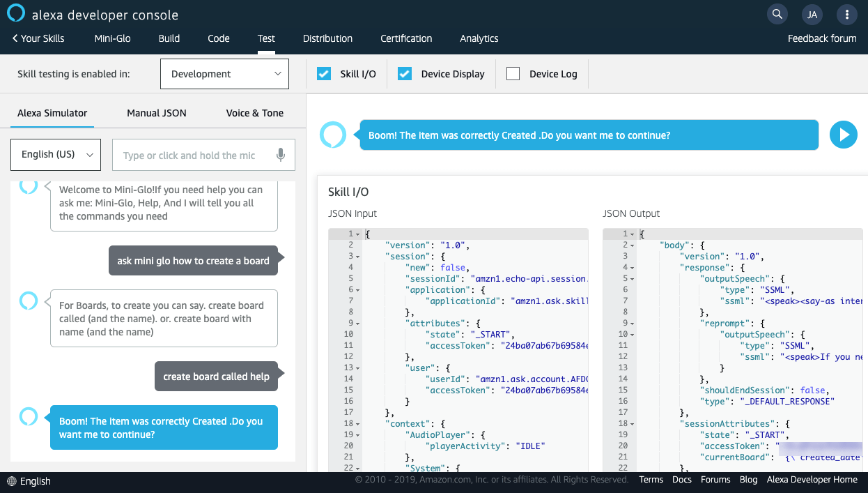Open the Mini-Glo skill tab
868x493 pixels.
point(113,38)
